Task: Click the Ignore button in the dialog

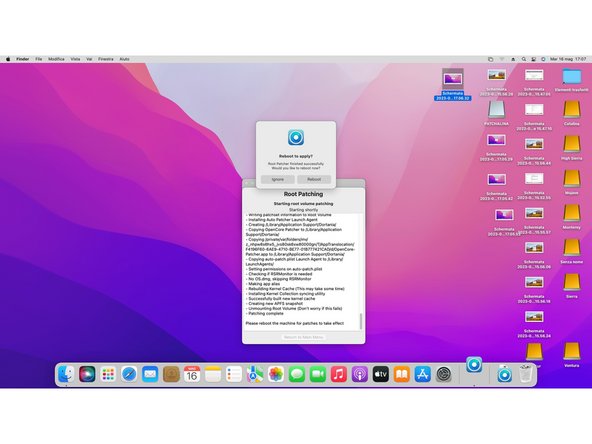Action: (278, 179)
